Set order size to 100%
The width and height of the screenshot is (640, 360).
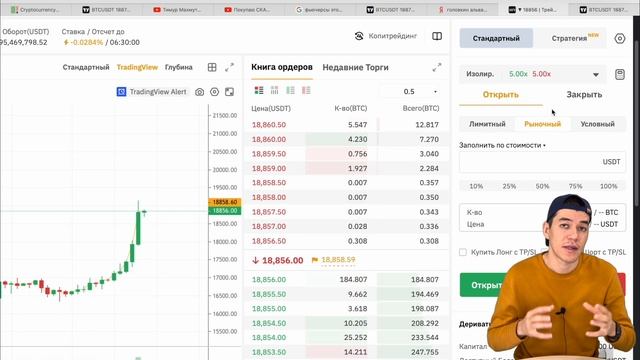click(608, 186)
